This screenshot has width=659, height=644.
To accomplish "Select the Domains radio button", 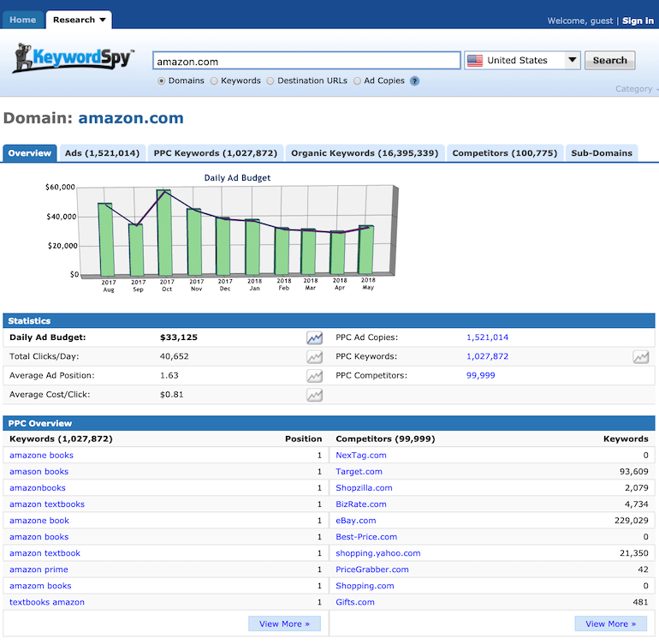I will 162,80.
